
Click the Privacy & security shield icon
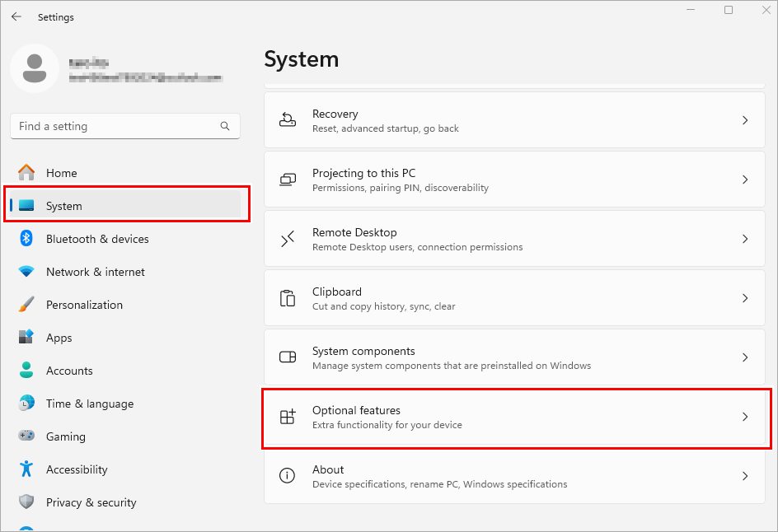26,502
